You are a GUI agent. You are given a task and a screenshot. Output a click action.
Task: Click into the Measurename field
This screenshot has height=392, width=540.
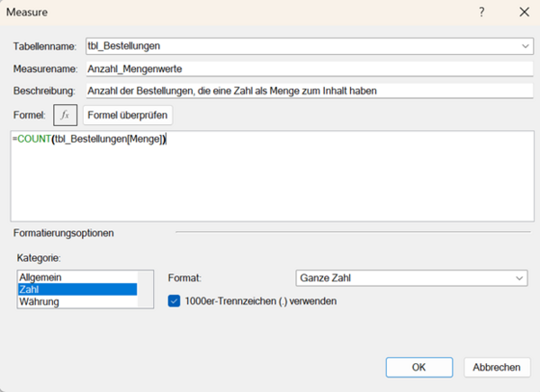pos(309,67)
